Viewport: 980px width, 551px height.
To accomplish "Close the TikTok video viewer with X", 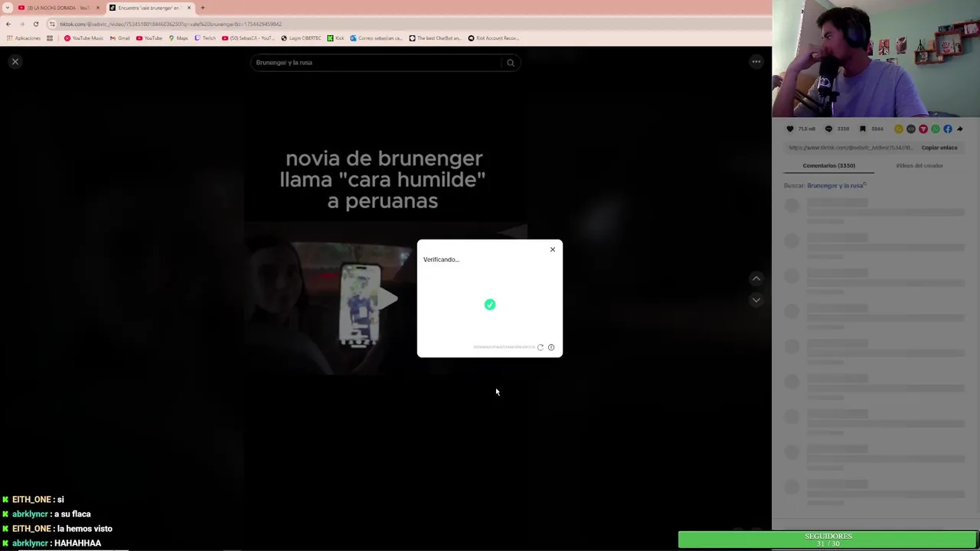I will pyautogui.click(x=15, y=61).
